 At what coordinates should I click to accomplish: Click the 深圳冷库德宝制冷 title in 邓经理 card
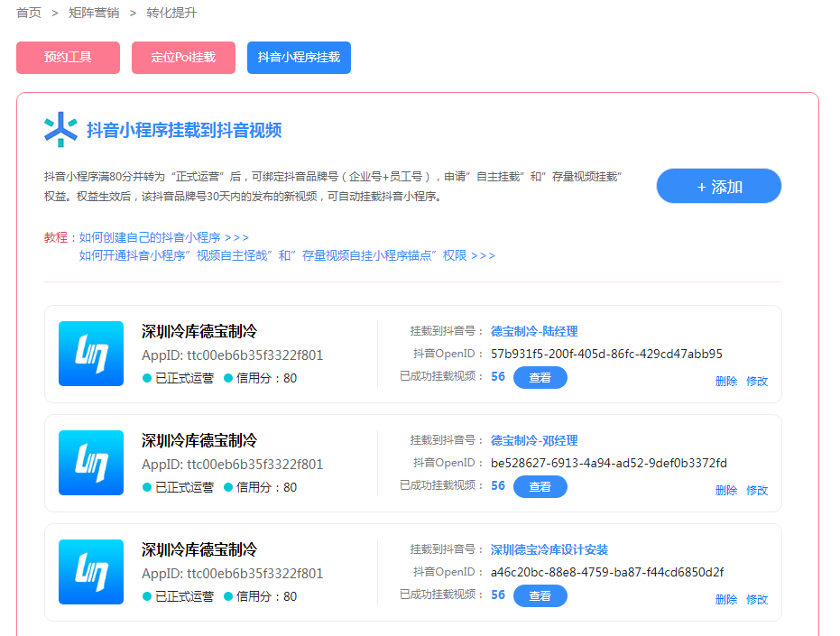[x=199, y=441]
